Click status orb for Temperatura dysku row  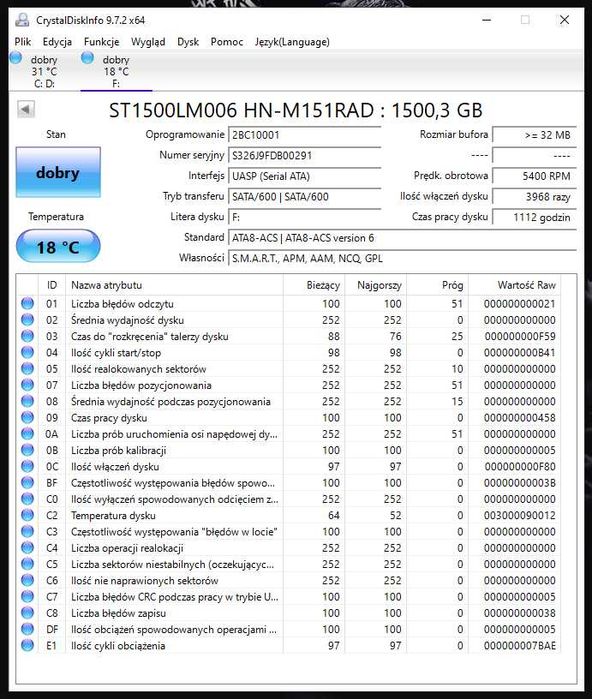pos(28,515)
